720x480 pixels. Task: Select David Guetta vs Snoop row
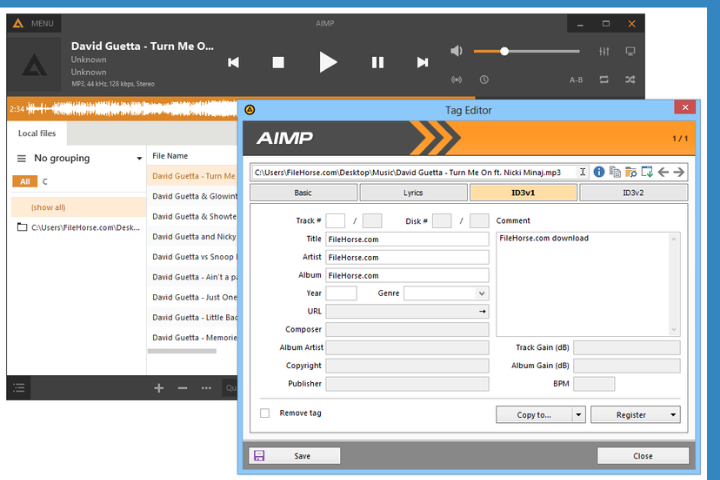pyautogui.click(x=192, y=257)
